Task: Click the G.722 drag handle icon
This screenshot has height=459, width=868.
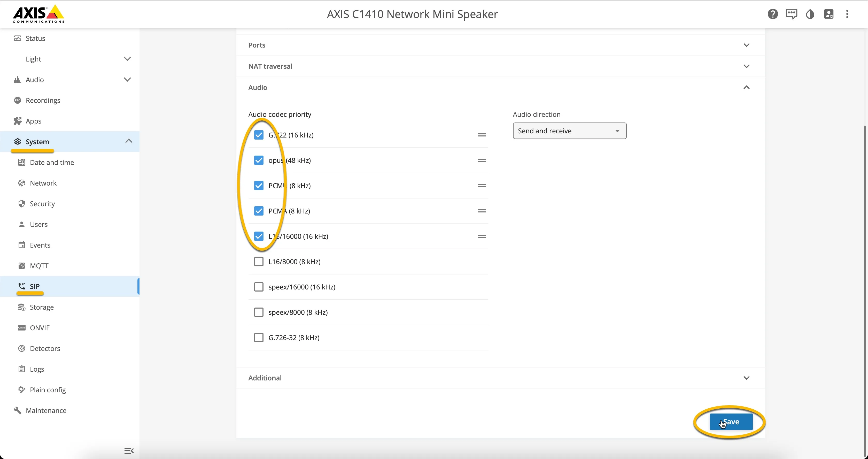Action: (x=482, y=135)
